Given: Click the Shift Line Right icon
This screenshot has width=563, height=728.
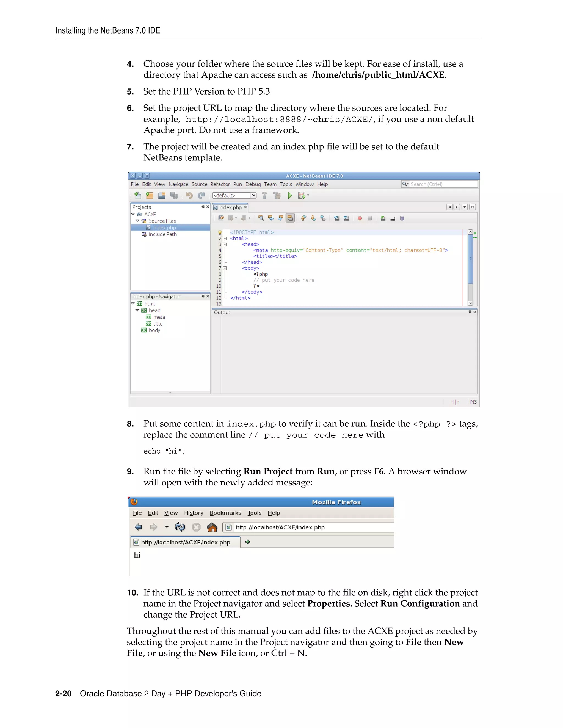Looking at the screenshot, I should pyautogui.click(x=347, y=218).
